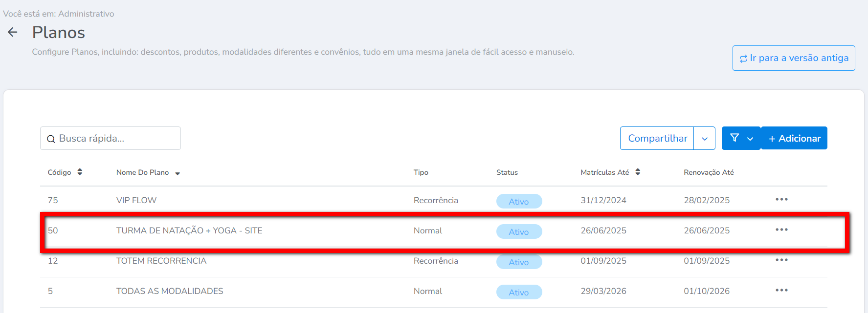
Task: Sort by Matrículas Até column arrows
Action: point(638,172)
